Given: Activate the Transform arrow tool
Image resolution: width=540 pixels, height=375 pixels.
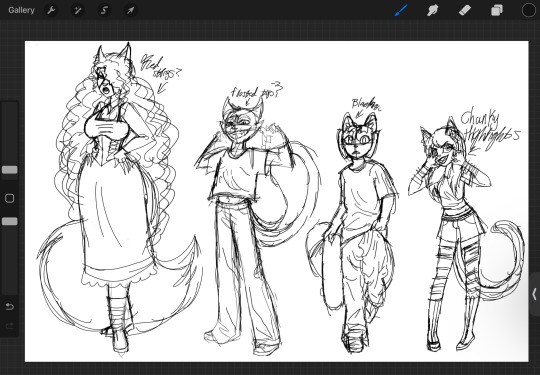Looking at the screenshot, I should click(131, 10).
